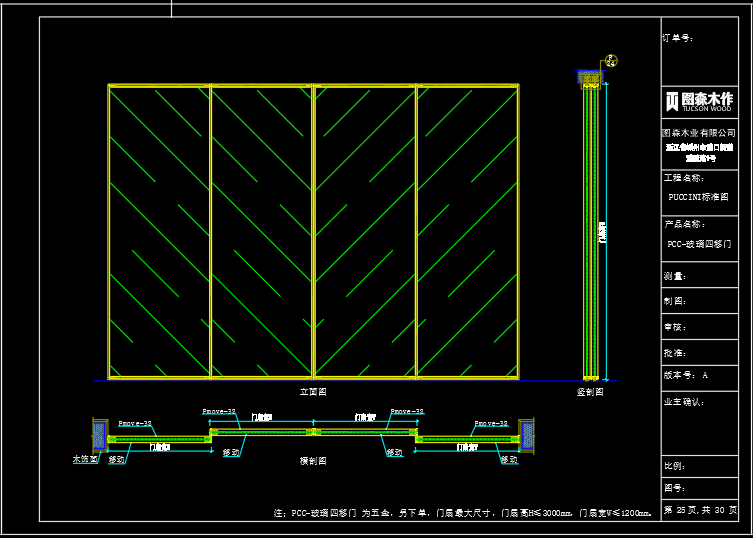Image resolution: width=753 pixels, height=538 pixels.
Task: Select the PUCCINI标准图 project name text
Action: coord(699,197)
